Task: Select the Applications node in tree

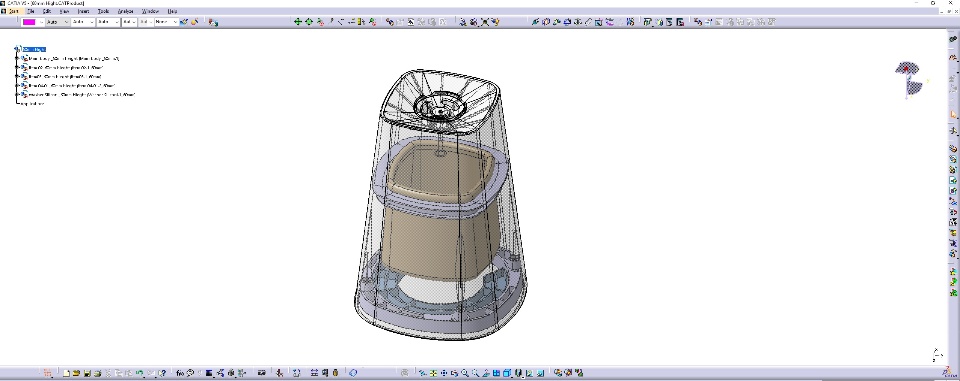Action: click(x=32, y=104)
